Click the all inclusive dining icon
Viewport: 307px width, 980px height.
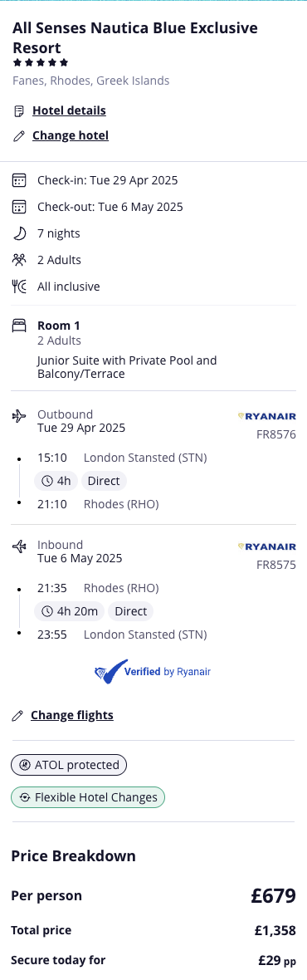[x=19, y=287]
